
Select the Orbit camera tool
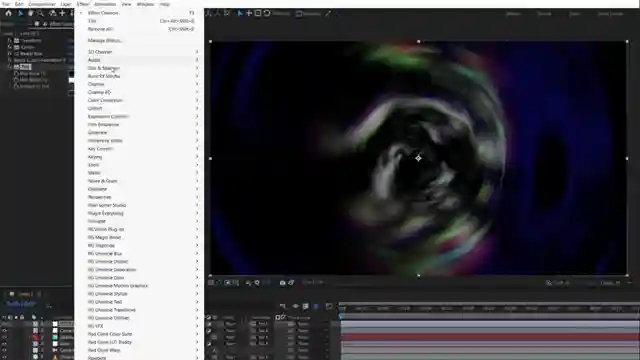tap(52, 13)
